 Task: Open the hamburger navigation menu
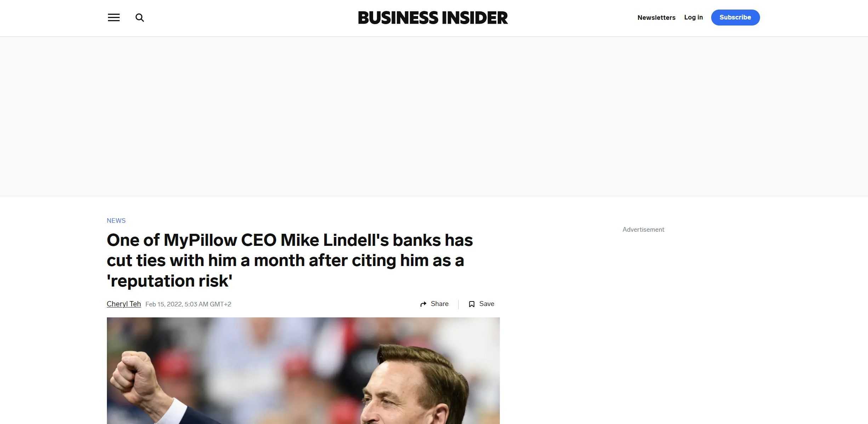point(114,17)
